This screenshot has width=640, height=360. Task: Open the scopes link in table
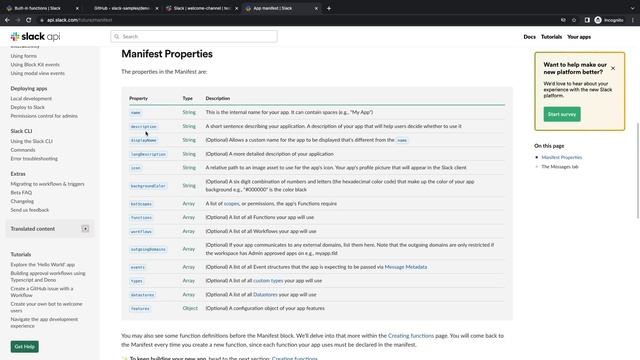231,203
